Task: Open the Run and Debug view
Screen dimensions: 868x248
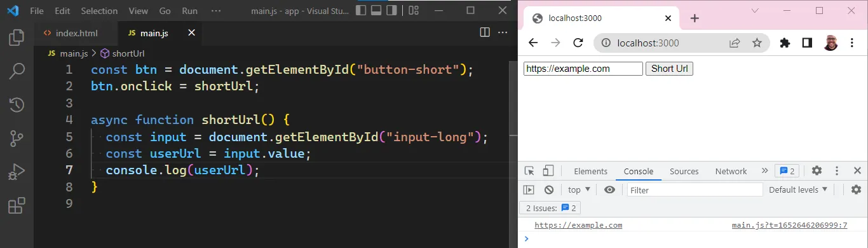Action: pos(17,172)
